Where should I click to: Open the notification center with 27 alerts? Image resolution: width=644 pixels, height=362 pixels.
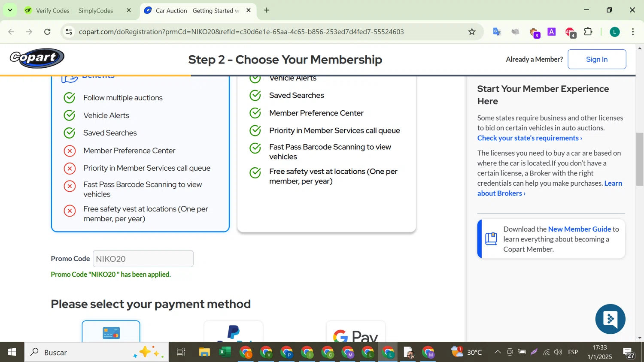coord(629,353)
